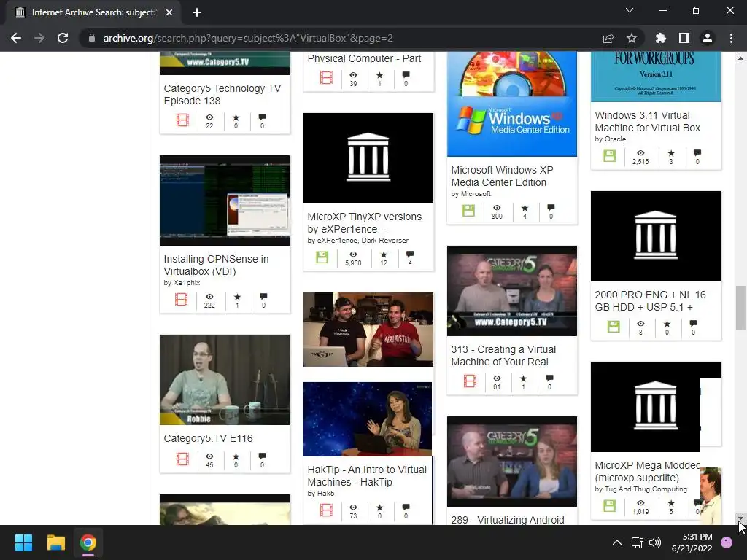Screen dimensions: 747x560
Task: Click movie icon on Category5.TV E116 card
Action: click(182, 459)
